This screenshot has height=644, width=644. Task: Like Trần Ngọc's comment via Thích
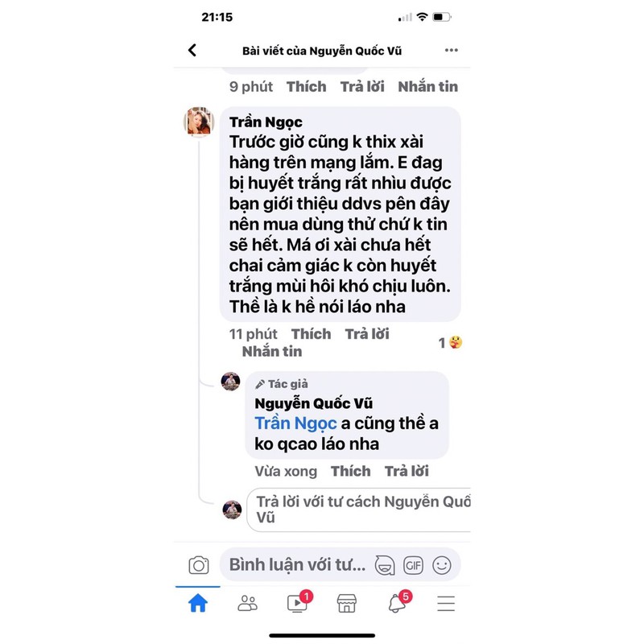point(311,334)
